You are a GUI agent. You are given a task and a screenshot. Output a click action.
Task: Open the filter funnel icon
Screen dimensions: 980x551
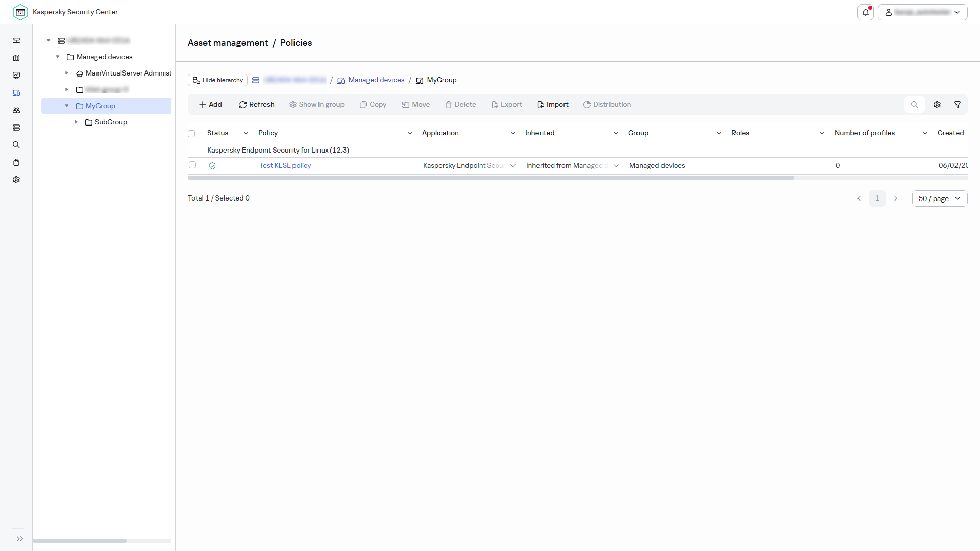point(958,105)
